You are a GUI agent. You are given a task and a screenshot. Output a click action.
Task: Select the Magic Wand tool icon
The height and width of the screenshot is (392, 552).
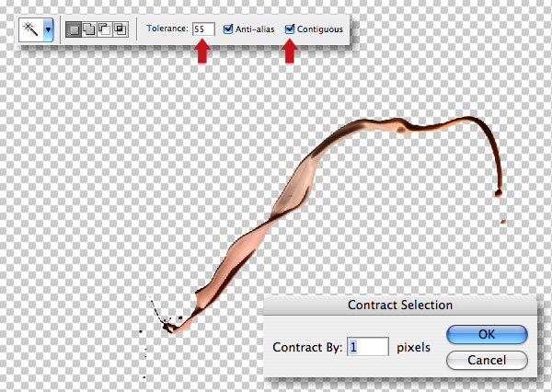point(30,29)
